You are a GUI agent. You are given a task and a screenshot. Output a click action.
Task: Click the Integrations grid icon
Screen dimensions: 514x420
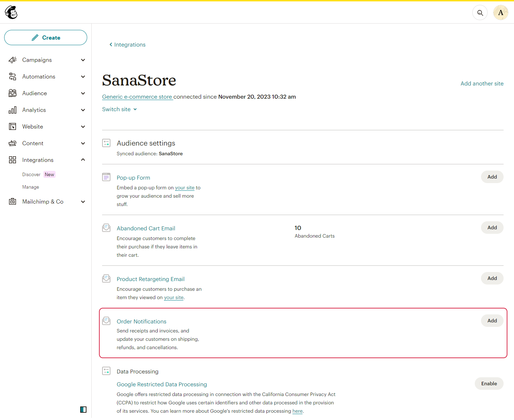click(13, 160)
